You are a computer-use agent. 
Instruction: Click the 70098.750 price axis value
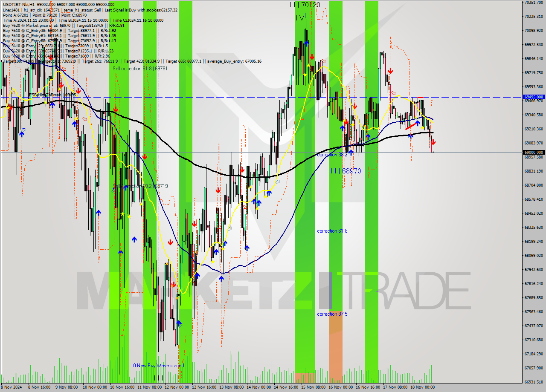[x=534, y=31]
